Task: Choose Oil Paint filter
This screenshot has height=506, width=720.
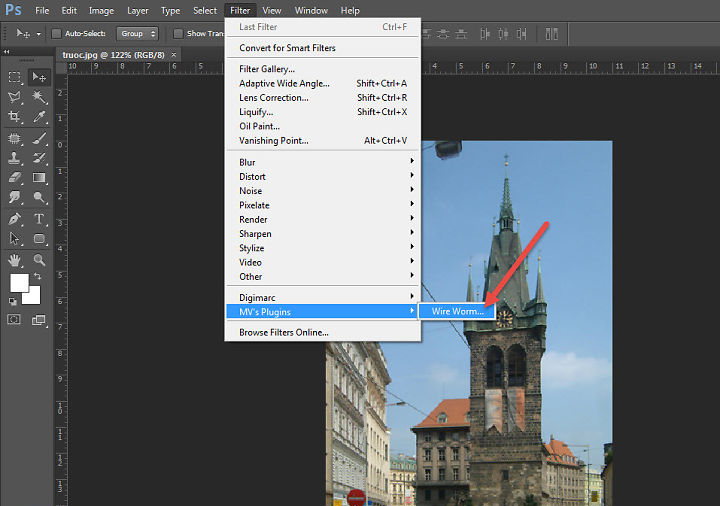Action: 322,126
